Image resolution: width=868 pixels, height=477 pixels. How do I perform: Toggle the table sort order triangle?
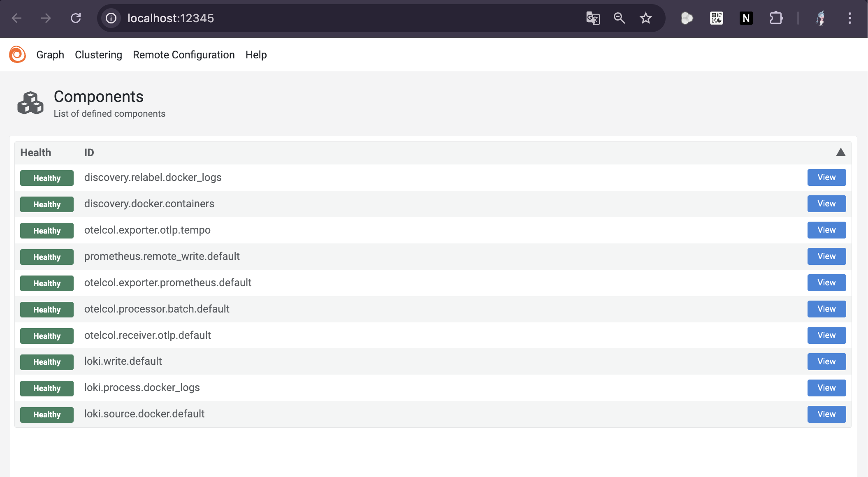[x=840, y=153]
